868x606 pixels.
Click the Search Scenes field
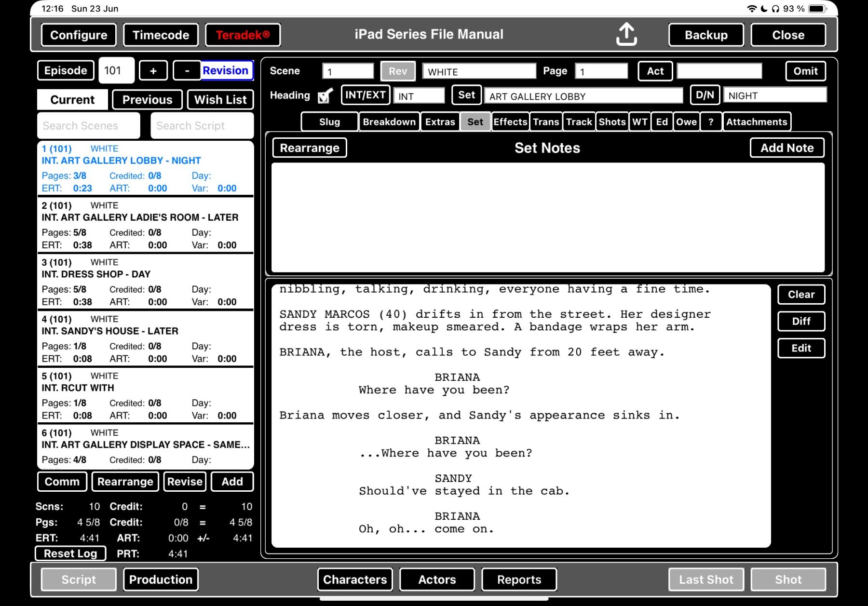pyautogui.click(x=89, y=126)
